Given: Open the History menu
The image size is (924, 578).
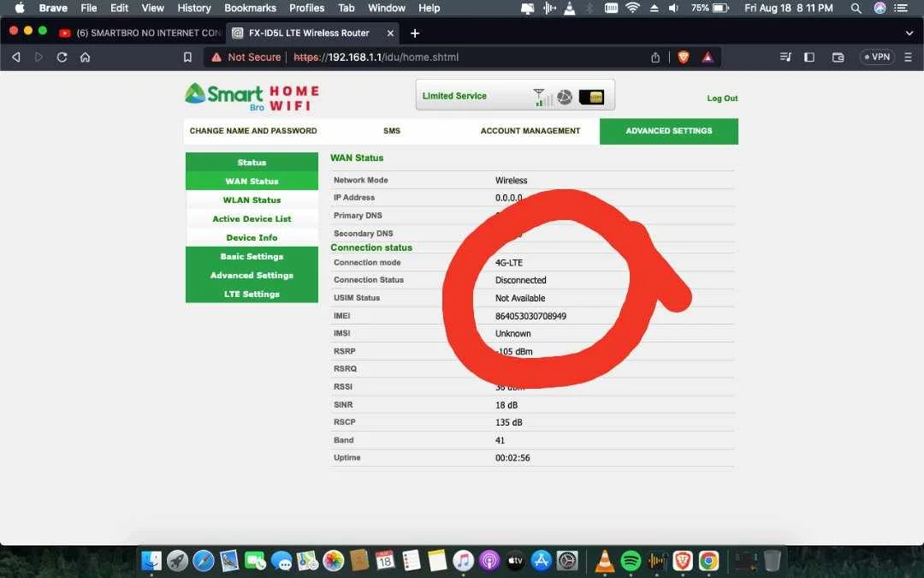Looking at the screenshot, I should tap(194, 9).
